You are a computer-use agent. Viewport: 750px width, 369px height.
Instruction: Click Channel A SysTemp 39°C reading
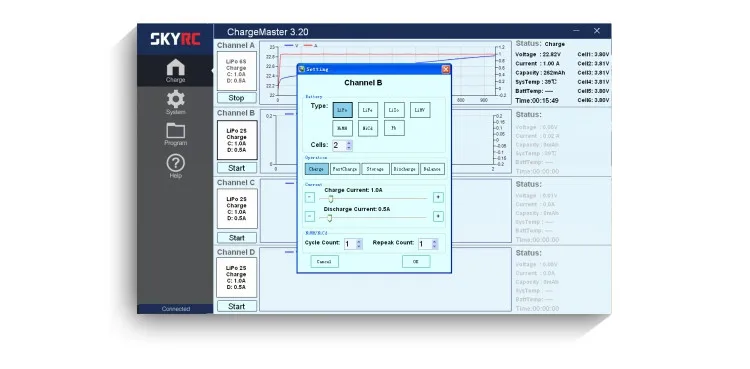536,82
